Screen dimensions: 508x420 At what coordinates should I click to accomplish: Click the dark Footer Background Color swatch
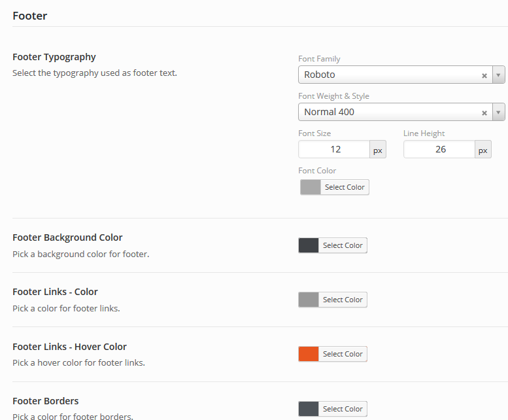[x=309, y=246]
